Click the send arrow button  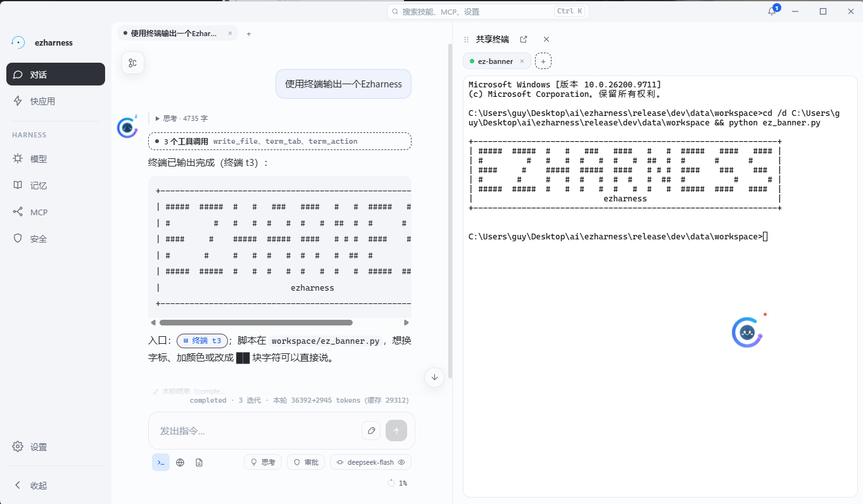pos(396,431)
